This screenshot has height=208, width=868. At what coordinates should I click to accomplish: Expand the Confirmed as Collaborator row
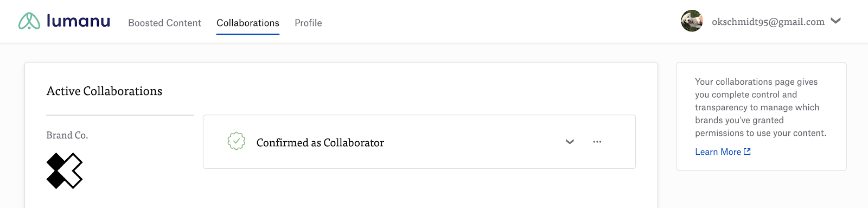[570, 142]
